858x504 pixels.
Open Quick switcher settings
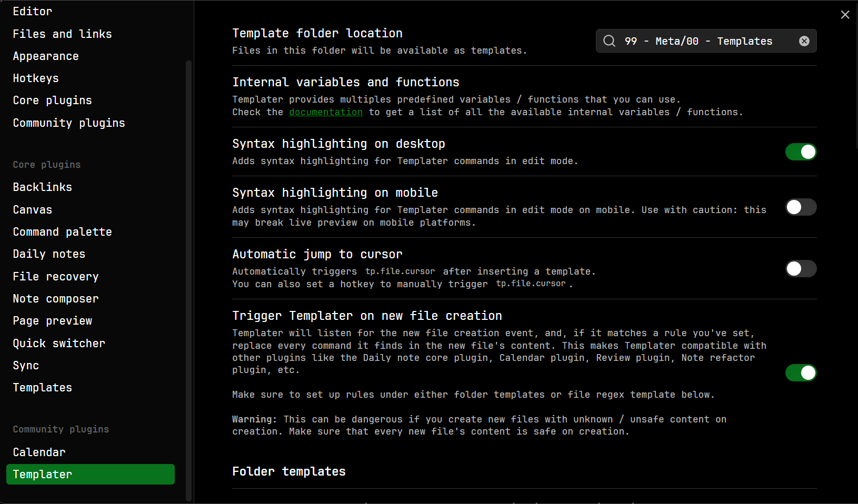tap(59, 344)
